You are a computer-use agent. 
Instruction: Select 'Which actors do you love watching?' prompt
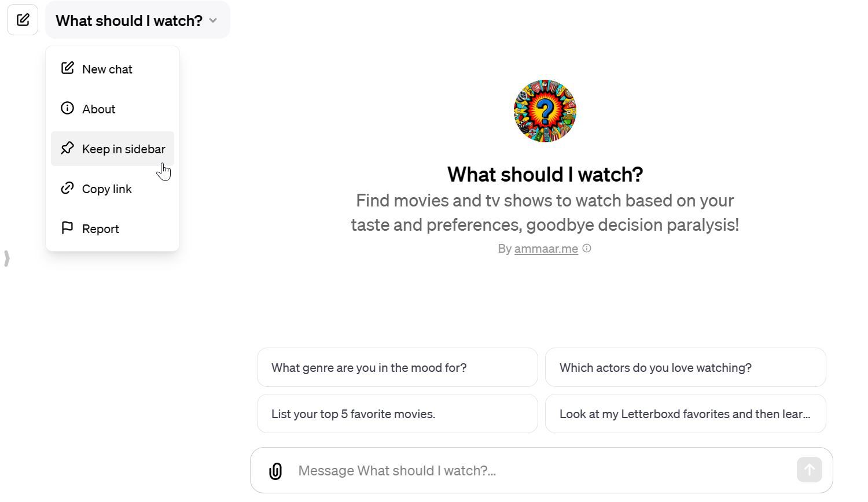(685, 368)
